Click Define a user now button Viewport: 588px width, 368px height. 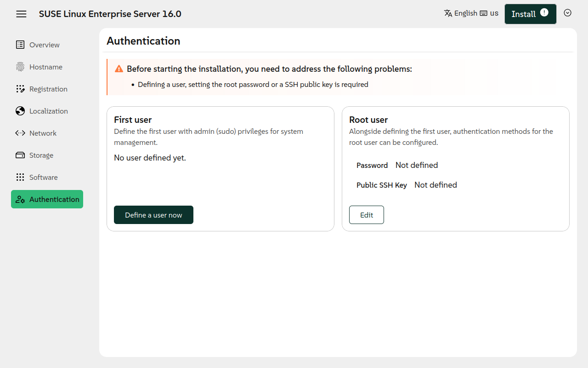(153, 215)
